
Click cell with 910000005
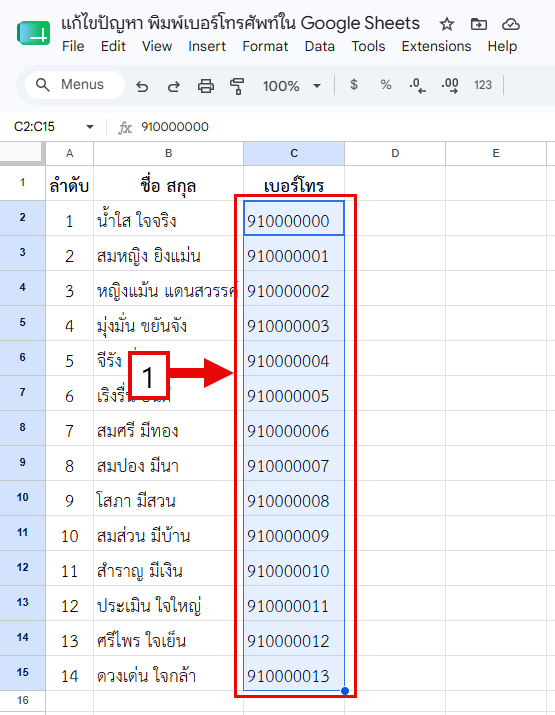(294, 393)
